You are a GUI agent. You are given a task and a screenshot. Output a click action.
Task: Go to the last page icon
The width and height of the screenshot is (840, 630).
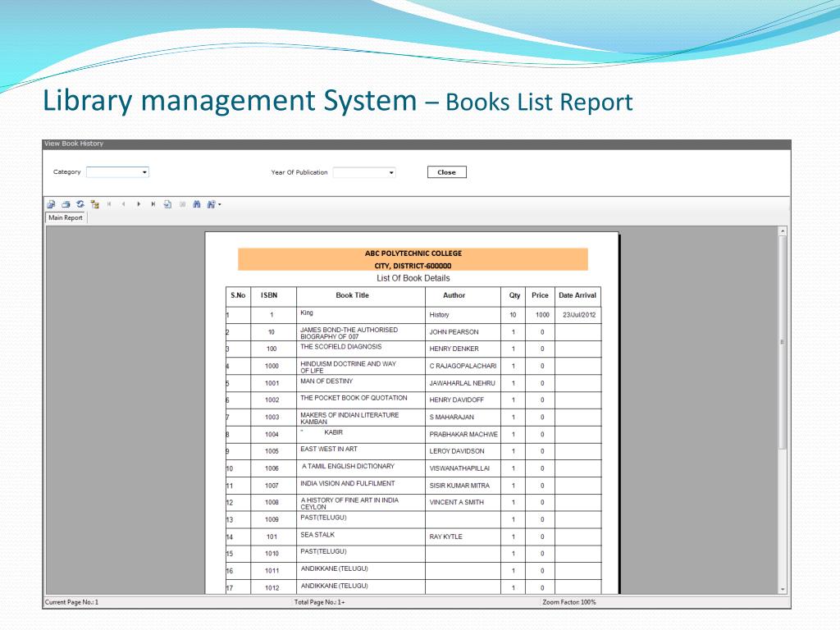click(153, 204)
